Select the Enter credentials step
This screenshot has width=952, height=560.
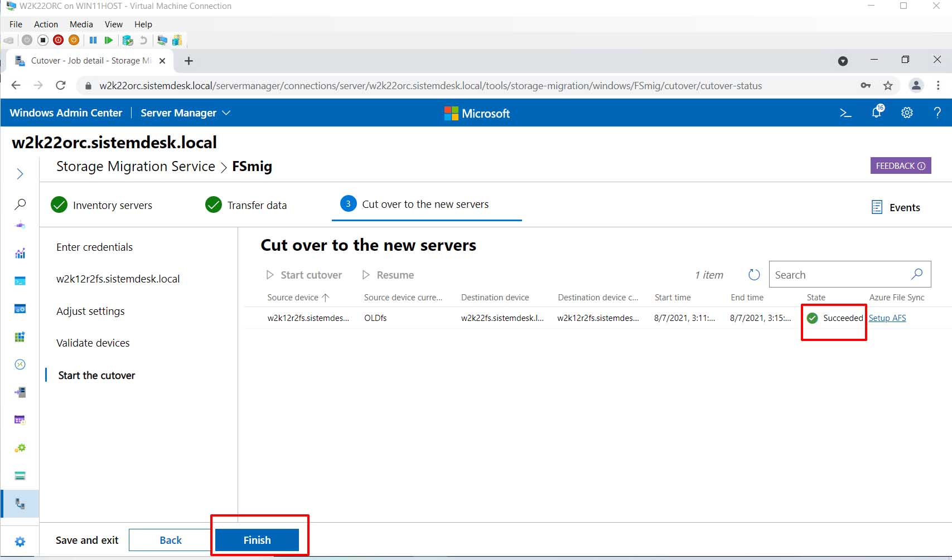[94, 247]
